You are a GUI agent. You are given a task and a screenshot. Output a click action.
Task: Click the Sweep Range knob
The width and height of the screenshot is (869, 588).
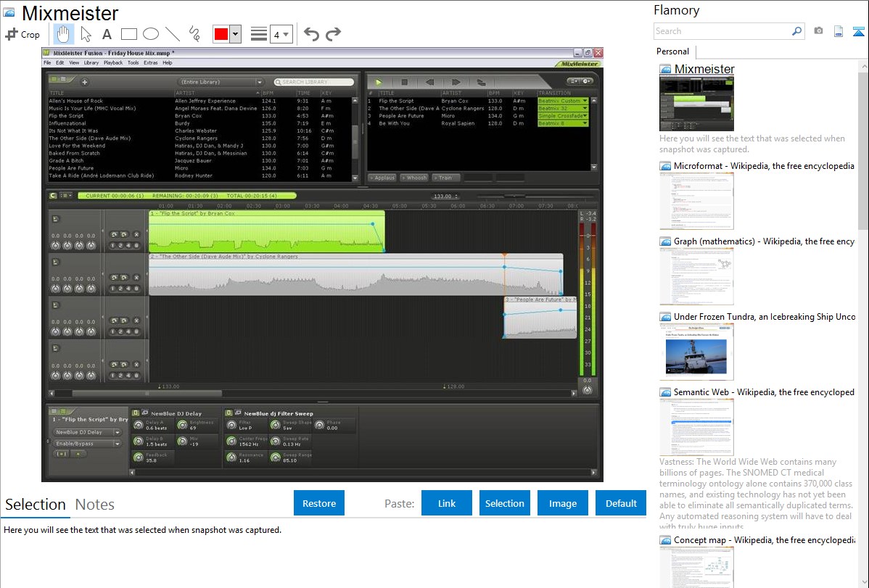[276, 457]
